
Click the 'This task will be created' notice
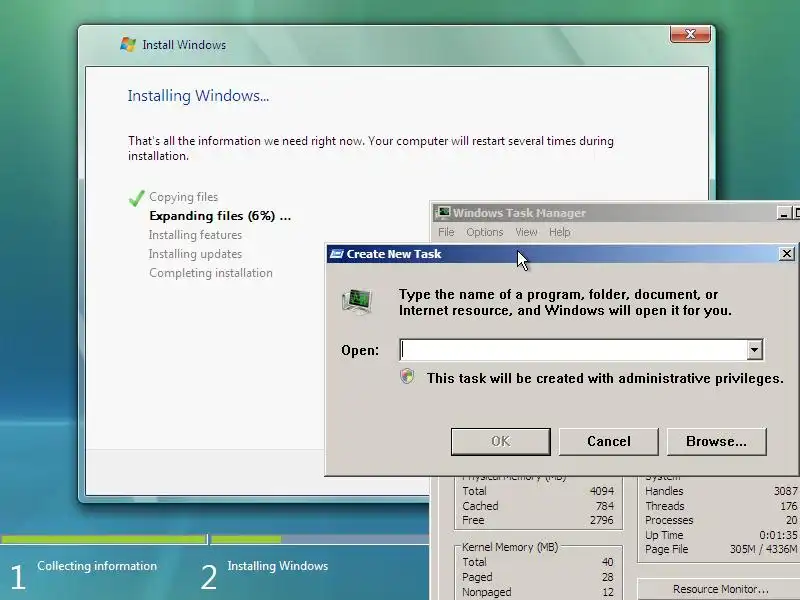point(605,378)
